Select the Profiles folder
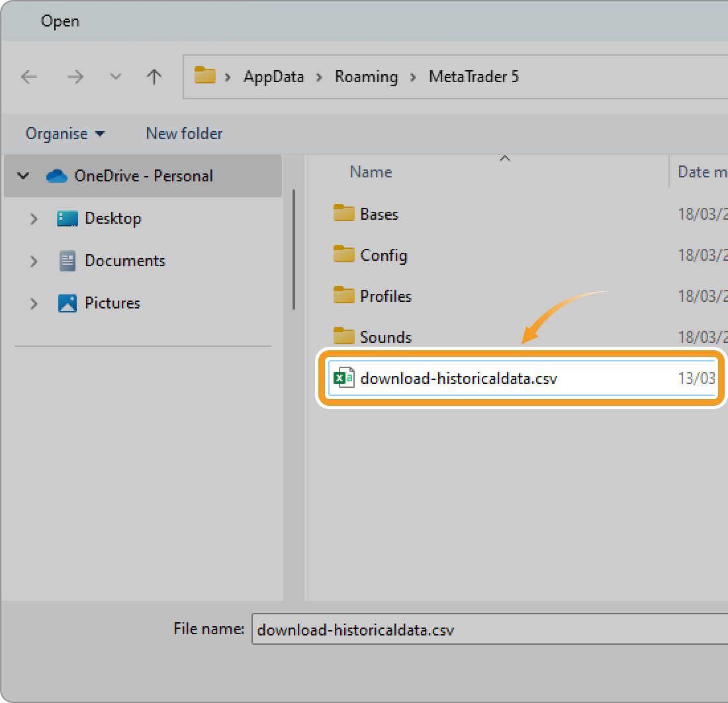Screen dimensions: 728x703 [386, 297]
